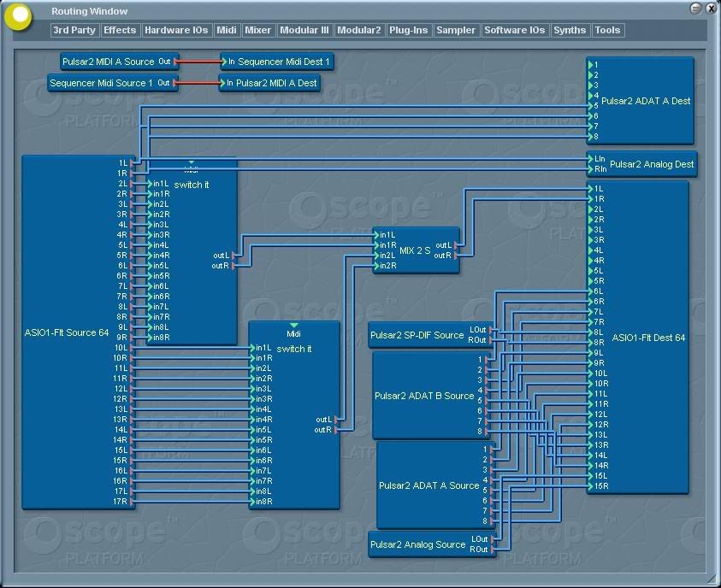
Task: Click ROut pad of Pulsar2 SP-DIF Source
Action: point(492,340)
